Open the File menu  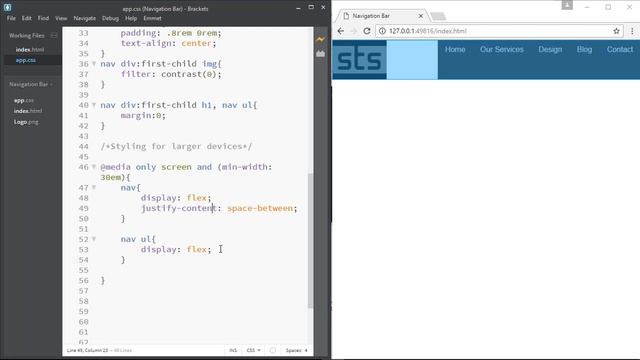tap(11, 18)
